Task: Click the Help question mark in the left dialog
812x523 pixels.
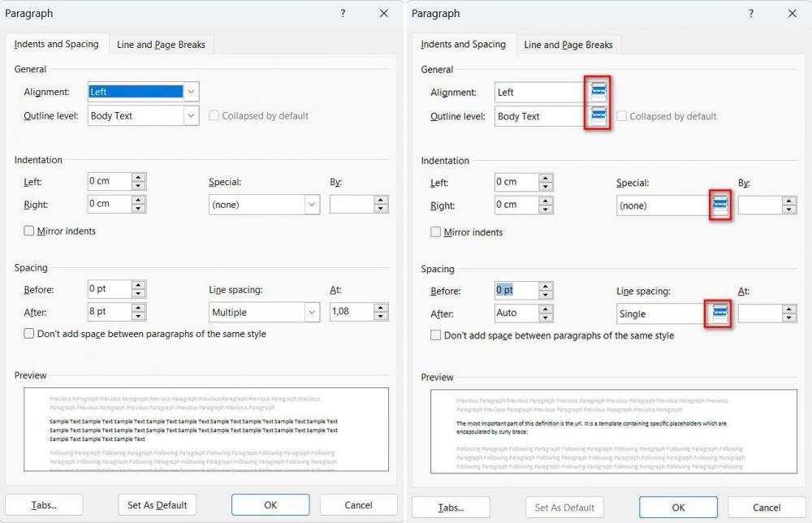Action: click(343, 13)
